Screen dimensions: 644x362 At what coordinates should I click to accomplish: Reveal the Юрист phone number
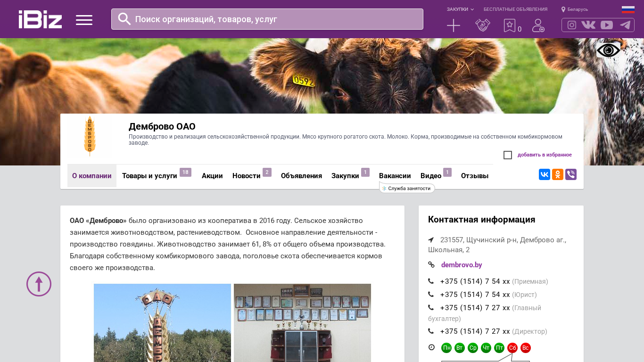coord(475,295)
